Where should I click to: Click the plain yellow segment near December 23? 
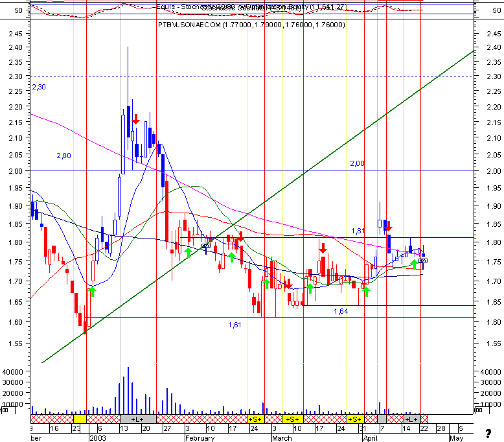pyautogui.click(x=80, y=419)
